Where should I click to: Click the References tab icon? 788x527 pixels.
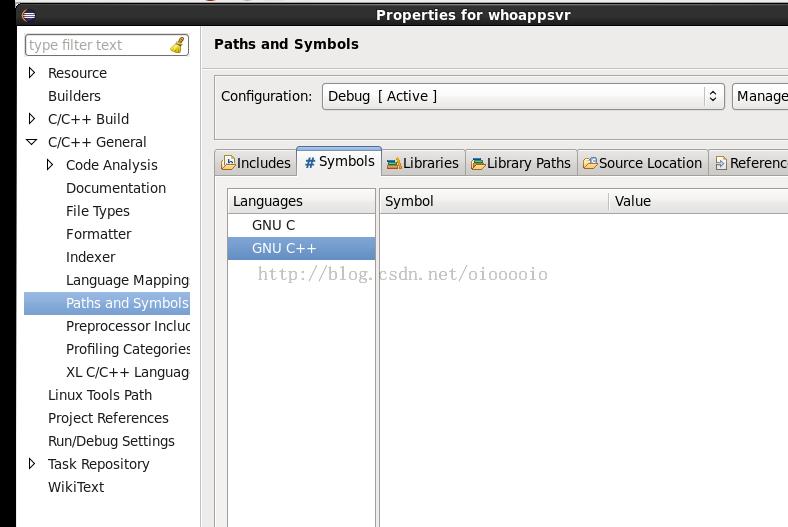[x=721, y=163]
